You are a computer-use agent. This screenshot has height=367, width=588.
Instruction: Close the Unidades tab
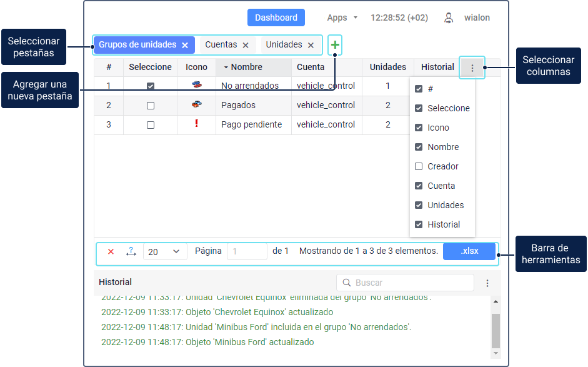311,45
